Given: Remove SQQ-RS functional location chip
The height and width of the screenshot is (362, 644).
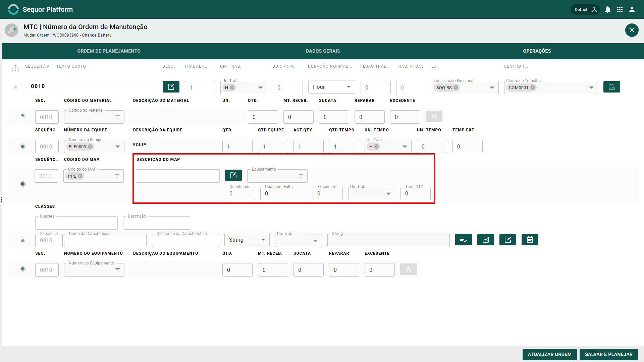Looking at the screenshot, I should pos(456,87).
